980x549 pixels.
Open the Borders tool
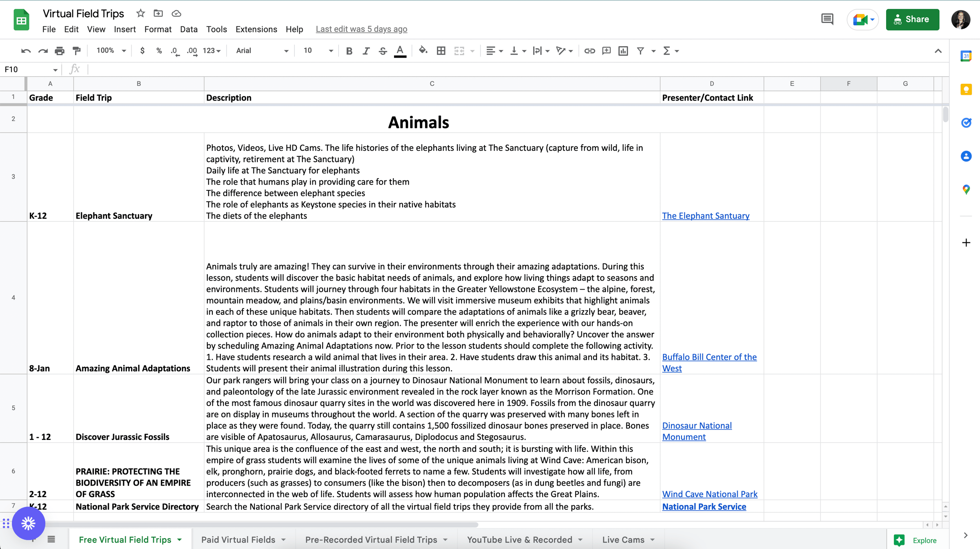coord(441,51)
